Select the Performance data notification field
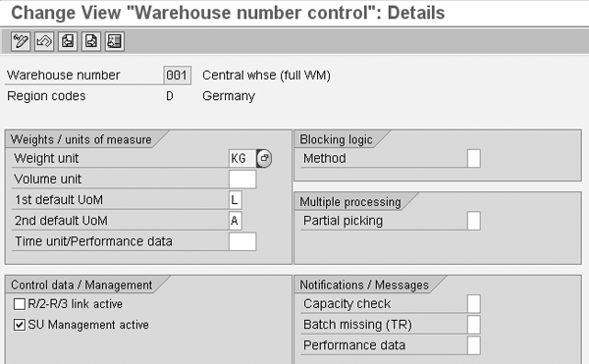This screenshot has height=364, width=589. pos(474,345)
